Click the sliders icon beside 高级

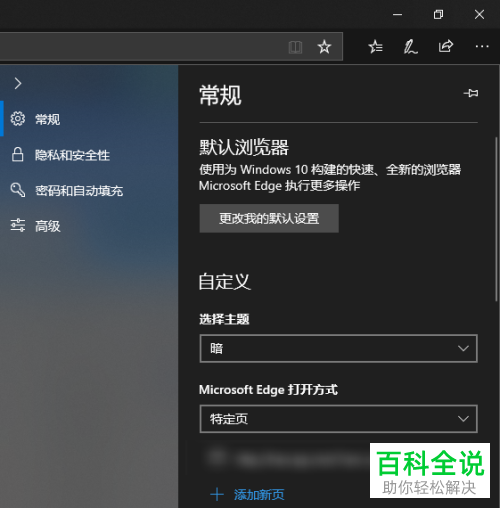pos(18,225)
